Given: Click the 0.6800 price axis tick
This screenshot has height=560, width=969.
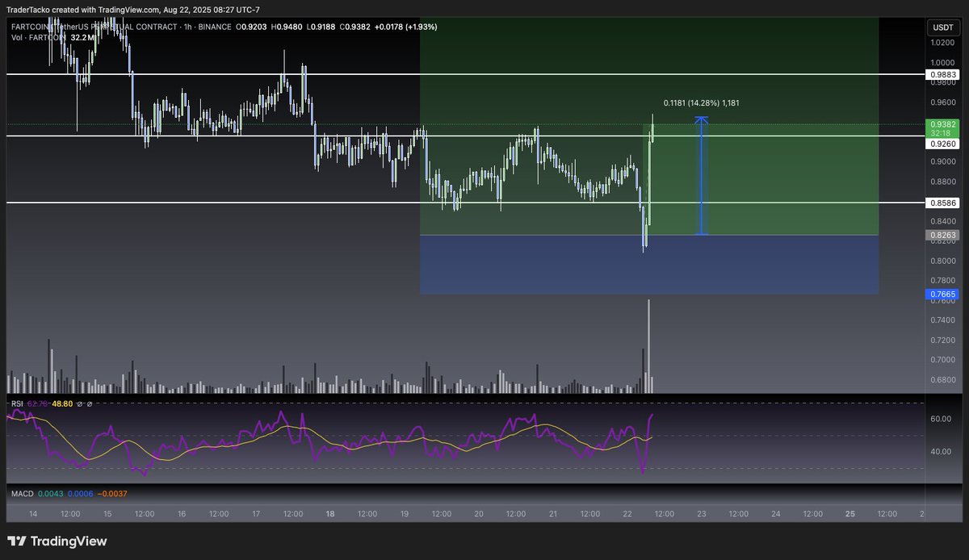Looking at the screenshot, I should tap(942, 380).
